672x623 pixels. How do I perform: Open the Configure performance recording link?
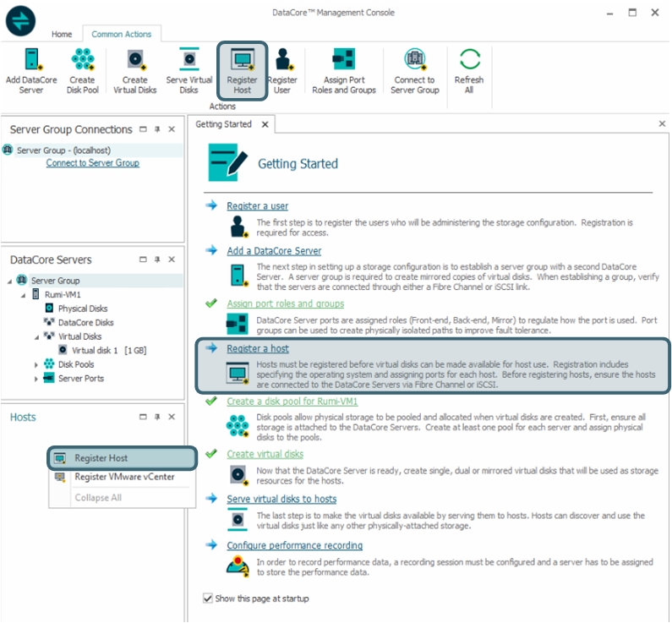pyautogui.click(x=294, y=545)
